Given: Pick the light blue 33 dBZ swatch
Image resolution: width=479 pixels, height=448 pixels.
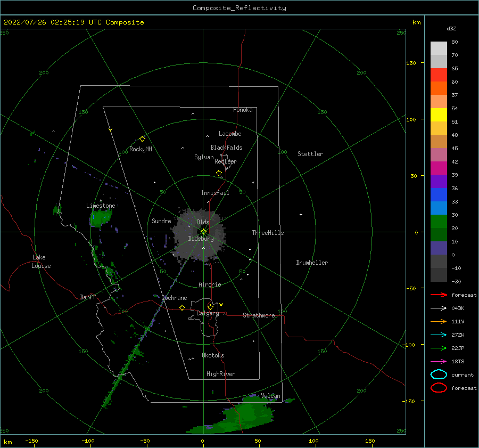Looking at the screenshot, I should (439, 208).
